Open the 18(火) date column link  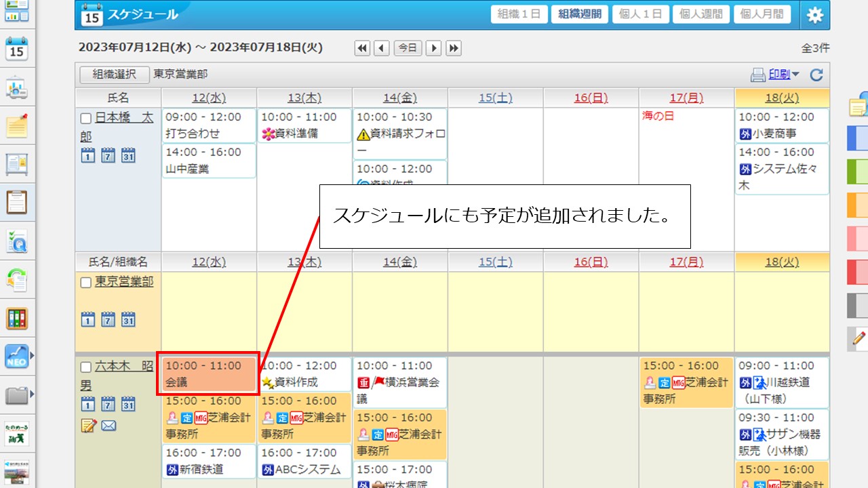click(x=781, y=98)
